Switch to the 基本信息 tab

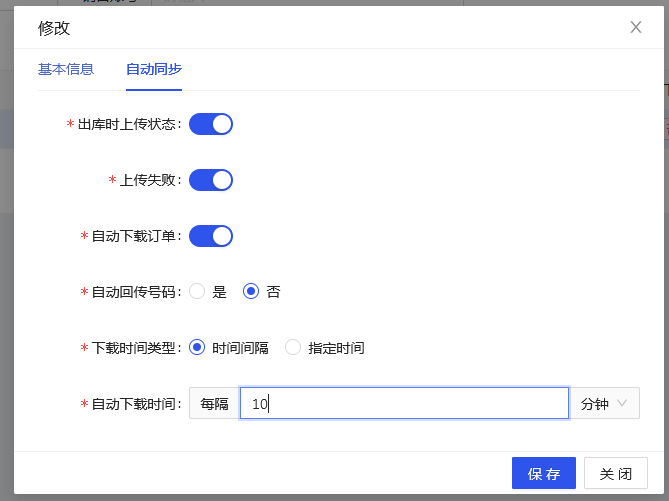66,69
